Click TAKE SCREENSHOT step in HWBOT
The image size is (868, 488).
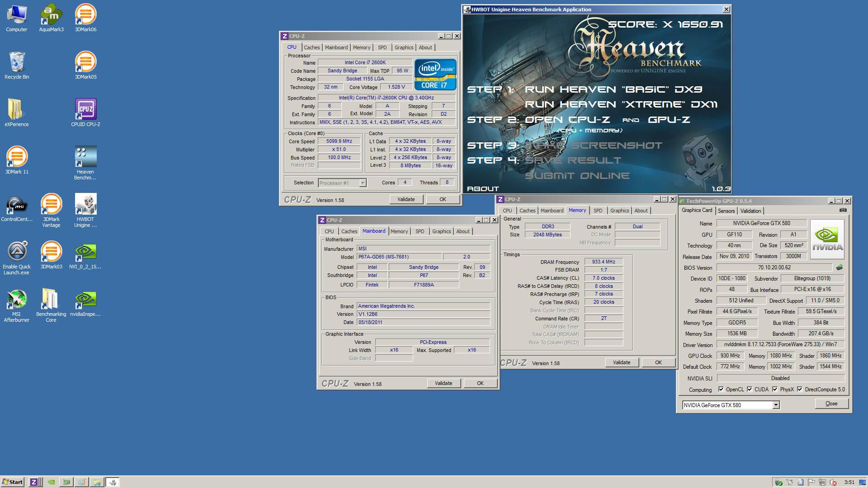tap(593, 145)
